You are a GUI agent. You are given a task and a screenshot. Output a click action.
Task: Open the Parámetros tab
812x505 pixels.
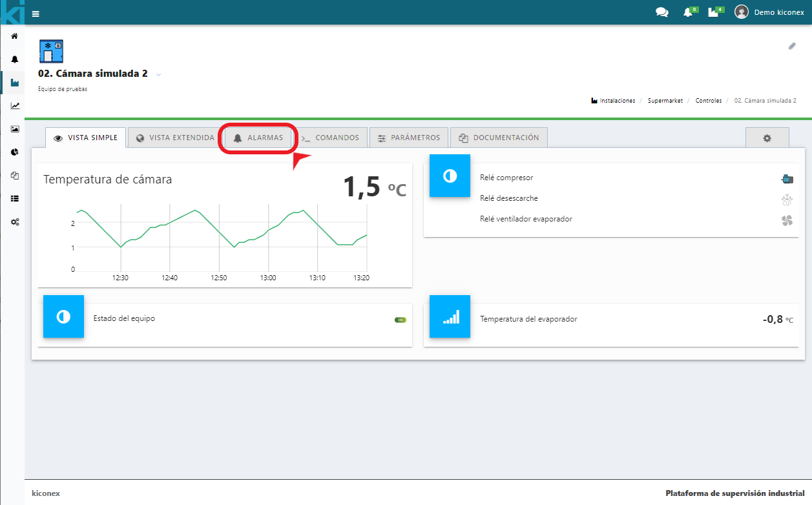409,138
